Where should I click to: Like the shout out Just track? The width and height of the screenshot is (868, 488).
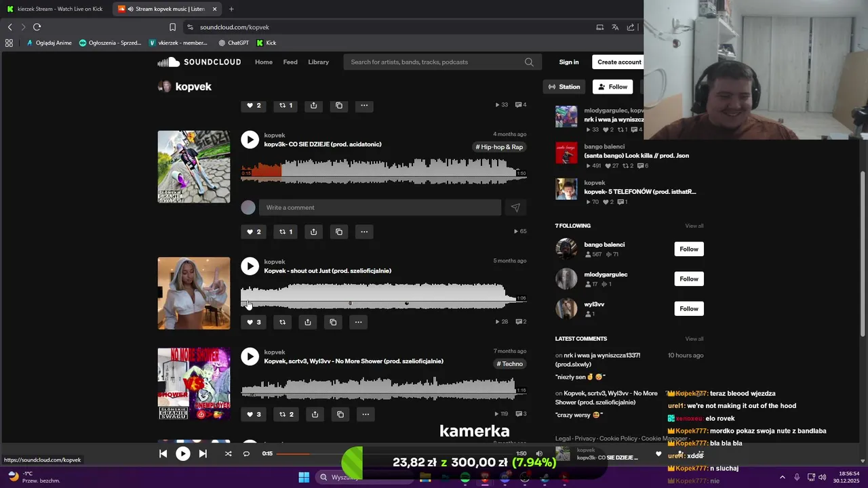click(253, 322)
